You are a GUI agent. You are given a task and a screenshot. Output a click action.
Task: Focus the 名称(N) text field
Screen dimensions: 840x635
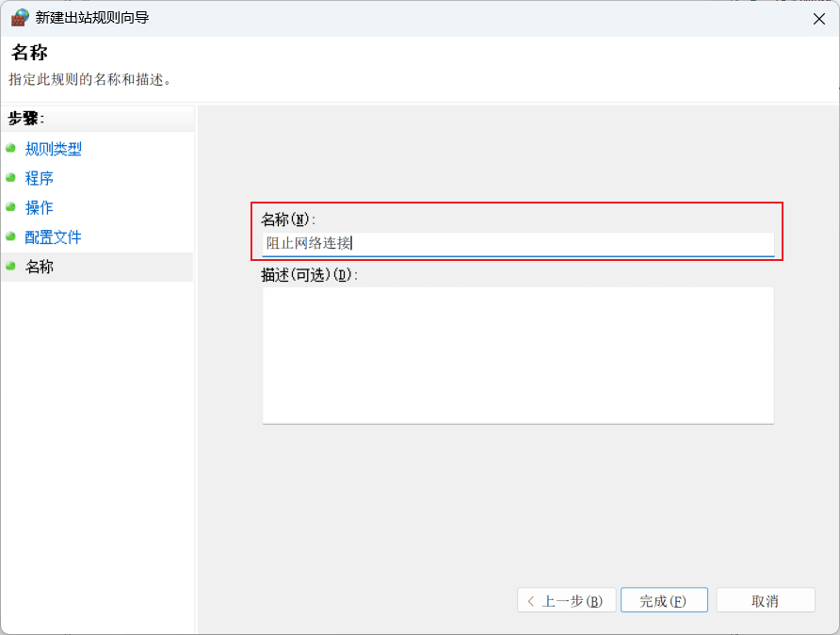click(x=518, y=244)
